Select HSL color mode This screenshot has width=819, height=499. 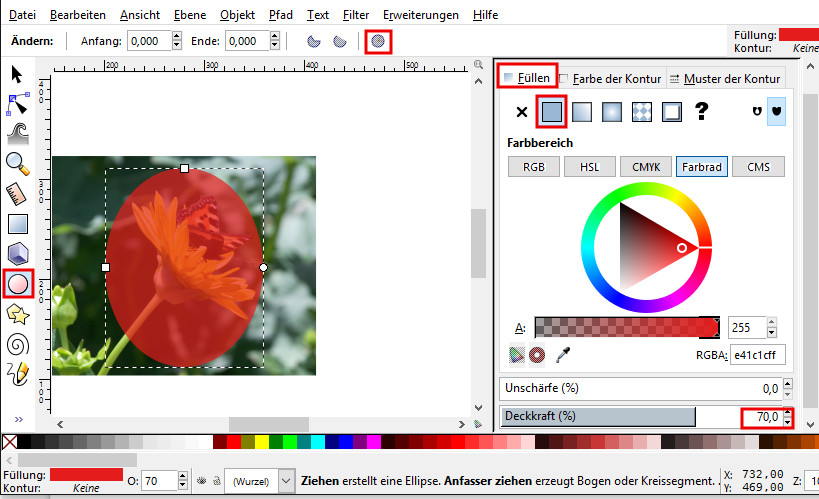[x=590, y=167]
